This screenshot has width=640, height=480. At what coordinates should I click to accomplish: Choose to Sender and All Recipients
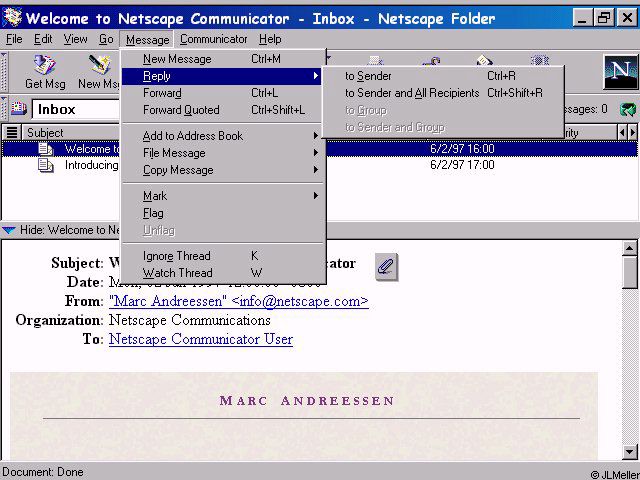click(443, 93)
